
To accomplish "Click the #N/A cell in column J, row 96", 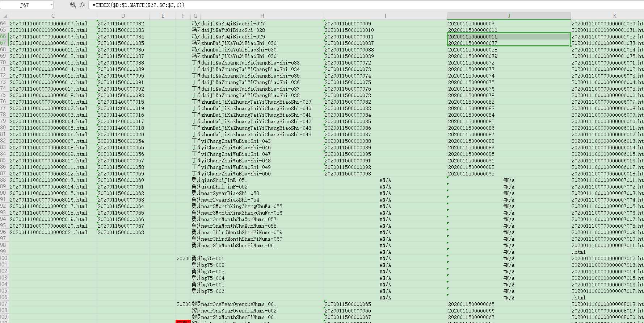I will click(x=509, y=232).
